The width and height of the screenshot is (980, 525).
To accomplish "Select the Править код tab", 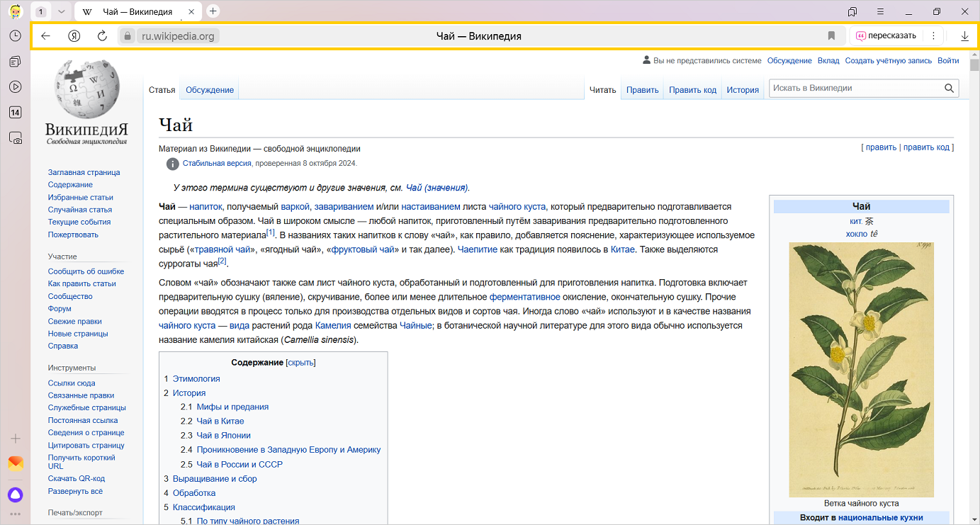I will (x=693, y=90).
